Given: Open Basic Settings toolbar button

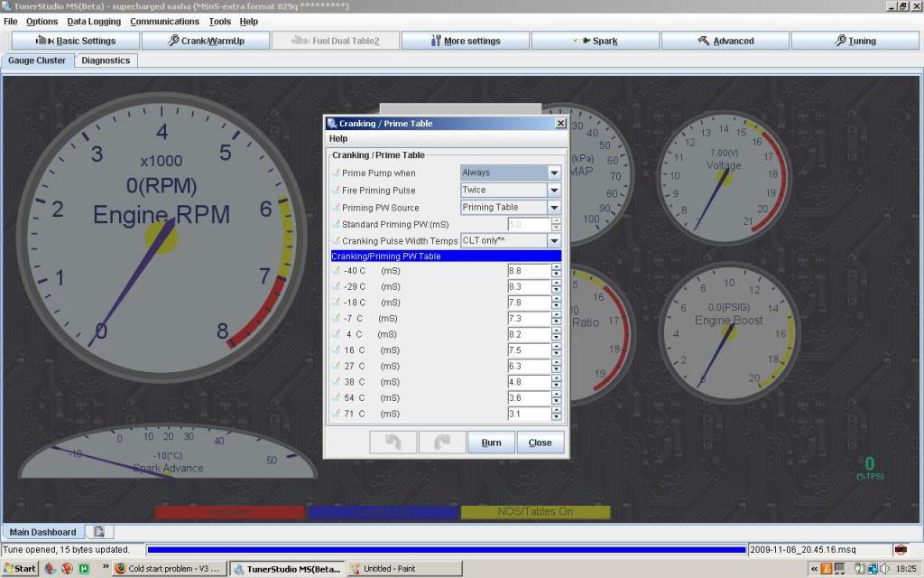Looking at the screenshot, I should (x=76, y=41).
